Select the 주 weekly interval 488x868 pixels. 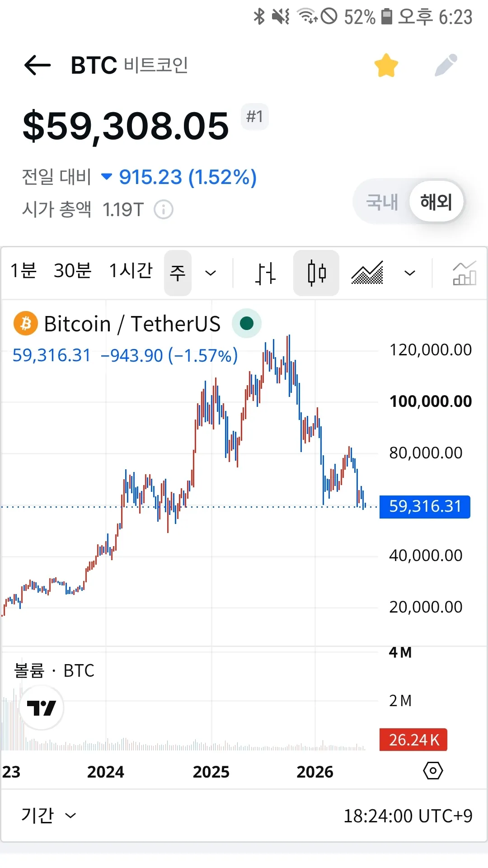pos(178,273)
